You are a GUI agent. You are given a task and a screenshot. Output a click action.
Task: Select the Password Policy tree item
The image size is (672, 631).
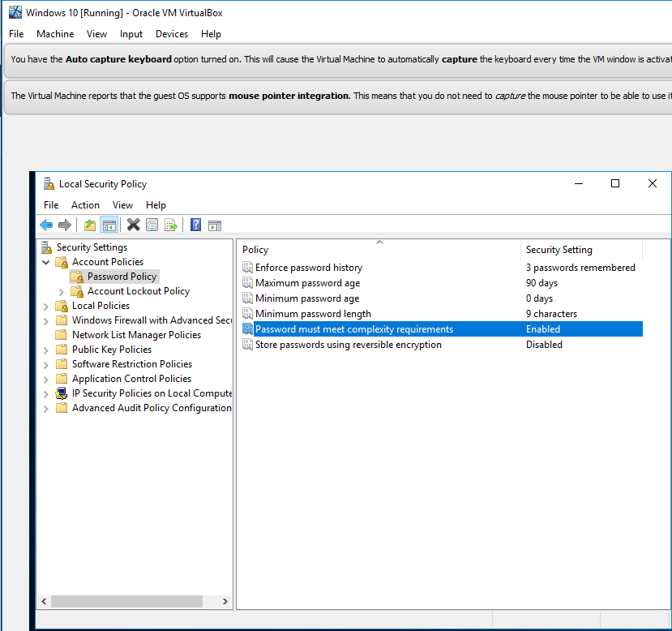click(x=122, y=277)
